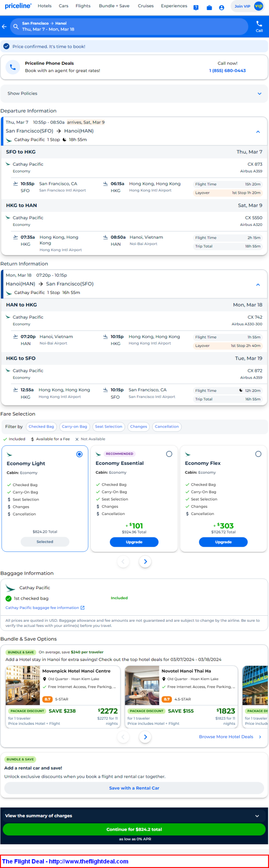Open the Experiences menu item
Image resolution: width=269 pixels, height=868 pixels.
[174, 6]
